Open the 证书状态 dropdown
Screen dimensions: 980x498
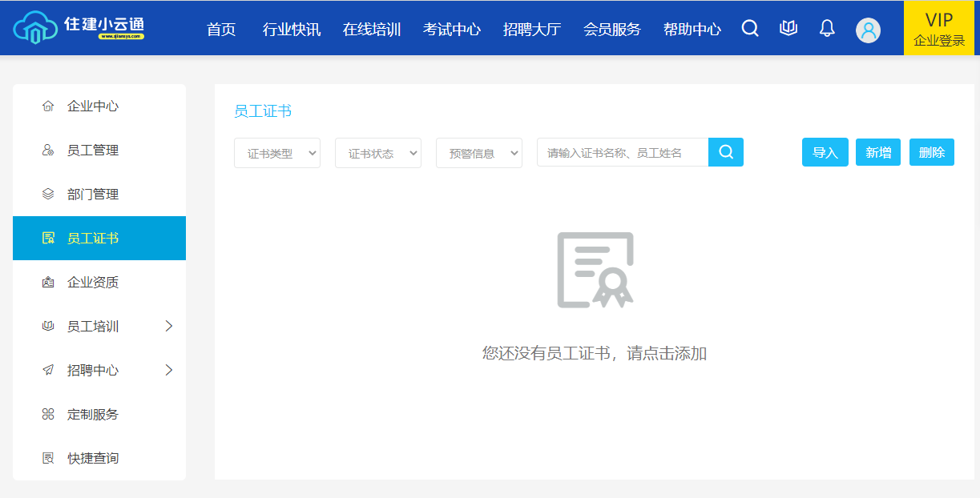click(378, 153)
